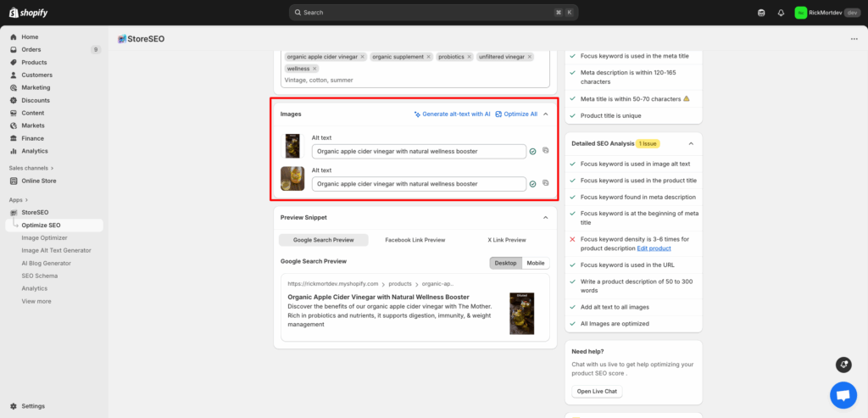The width and height of the screenshot is (868, 418).
Task: Open Image Alt Text Generator in sidebar
Action: coord(56,250)
